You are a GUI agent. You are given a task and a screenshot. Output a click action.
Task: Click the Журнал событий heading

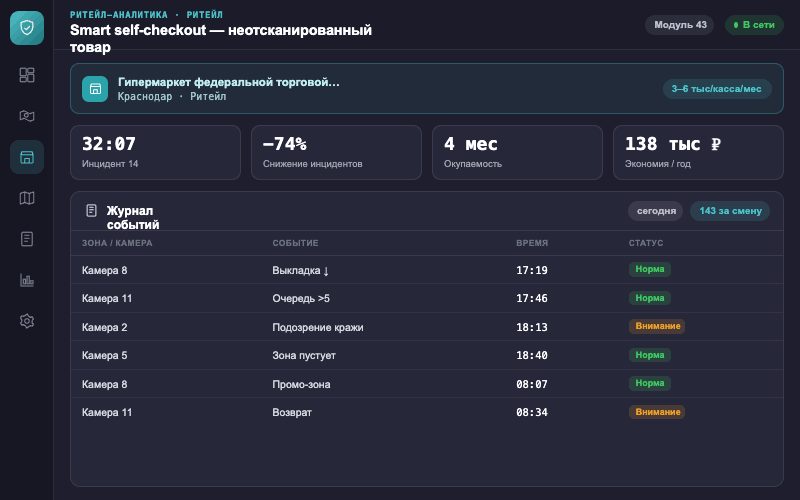[x=133, y=218]
